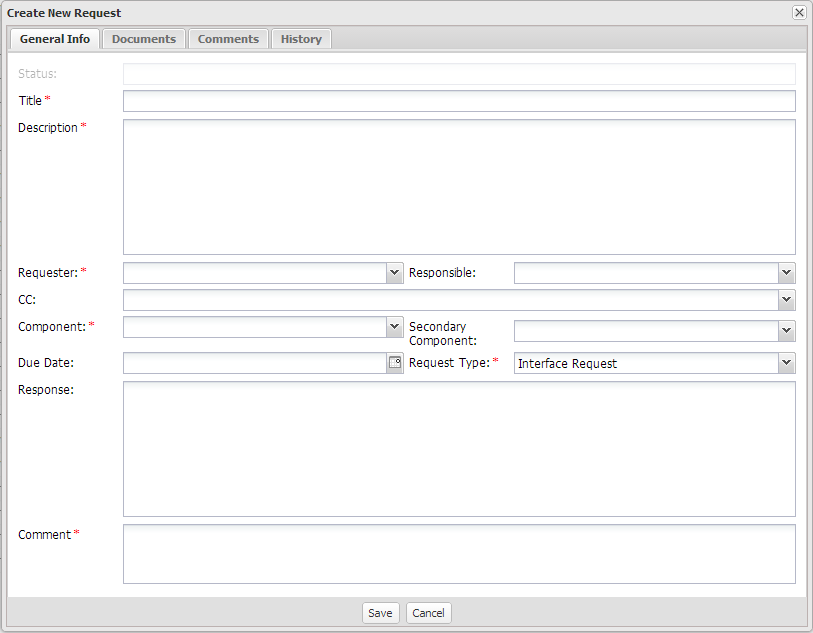This screenshot has width=813, height=633.
Task: Click the Due Date input field
Action: 255,362
